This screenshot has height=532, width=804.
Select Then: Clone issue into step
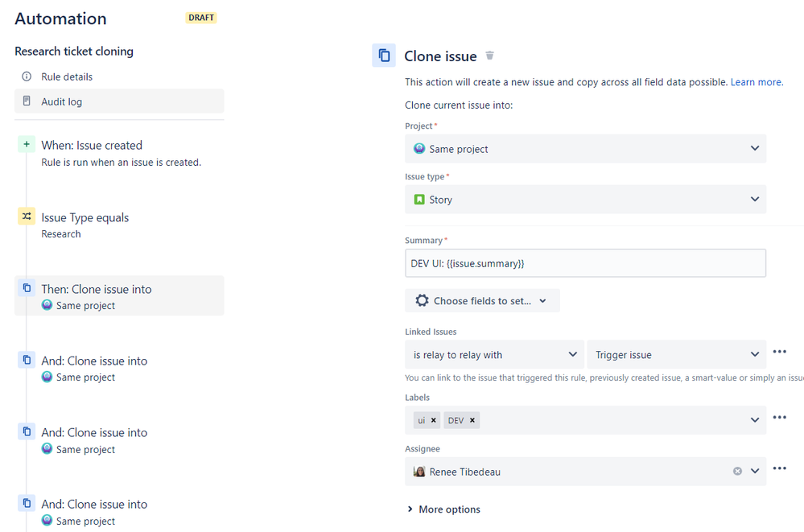pyautogui.click(x=119, y=296)
